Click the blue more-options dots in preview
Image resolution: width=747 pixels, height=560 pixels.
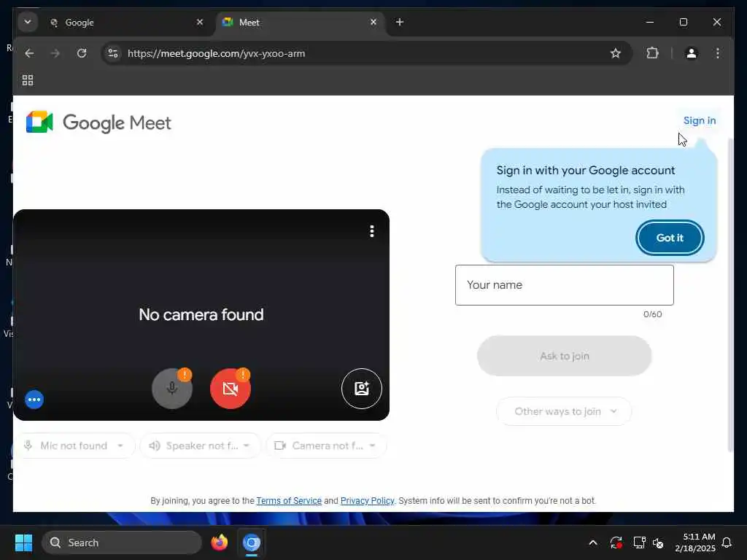coord(34,400)
